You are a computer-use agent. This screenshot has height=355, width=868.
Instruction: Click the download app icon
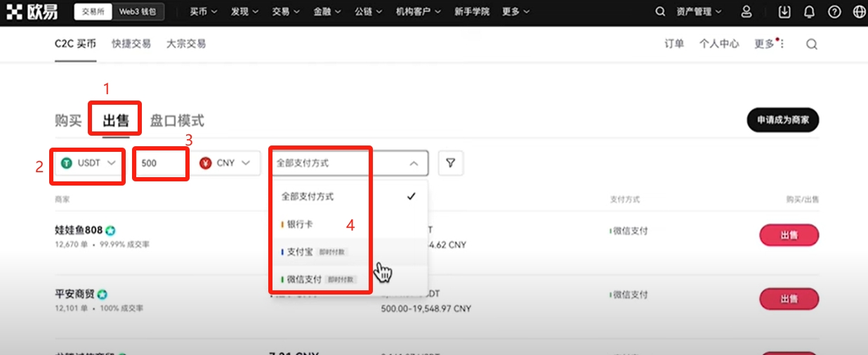(785, 12)
